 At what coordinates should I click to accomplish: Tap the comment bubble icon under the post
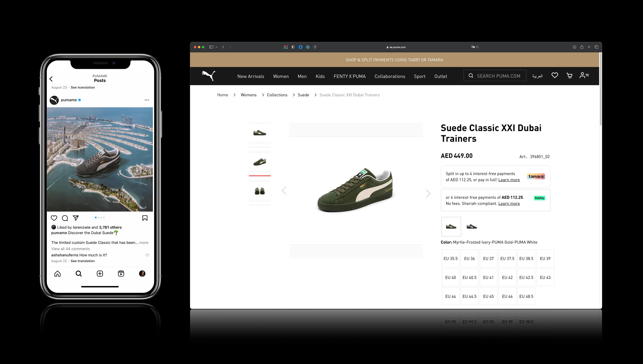65,218
